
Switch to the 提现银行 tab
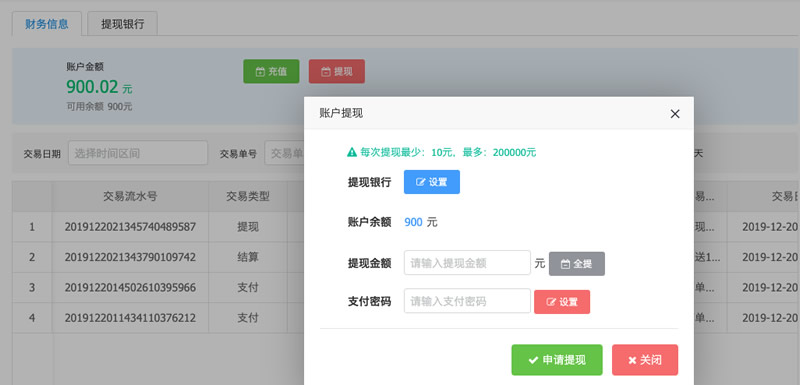point(122,23)
